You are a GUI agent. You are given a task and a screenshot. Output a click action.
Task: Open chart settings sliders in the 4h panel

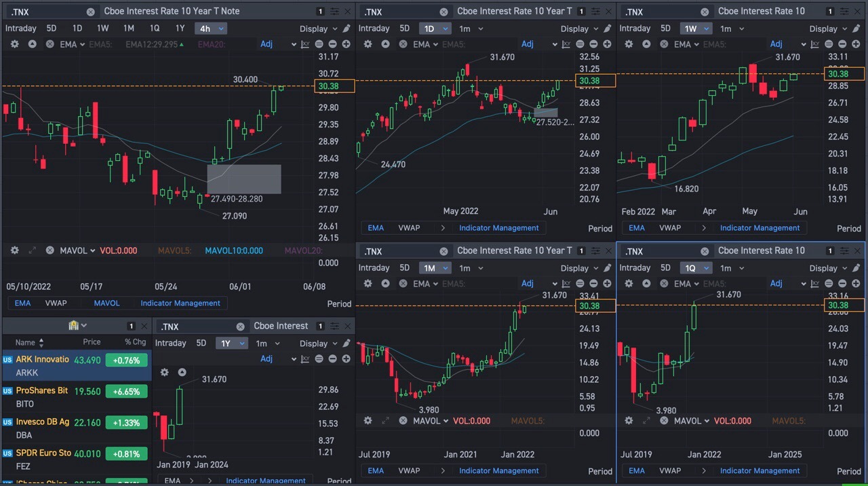[335, 12]
